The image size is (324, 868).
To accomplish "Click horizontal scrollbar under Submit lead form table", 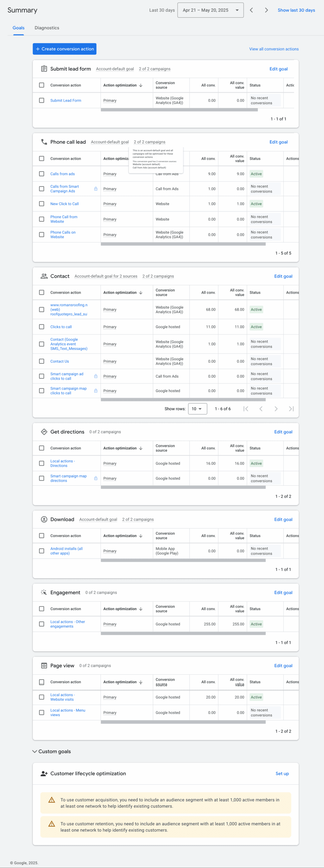I will click(x=179, y=110).
